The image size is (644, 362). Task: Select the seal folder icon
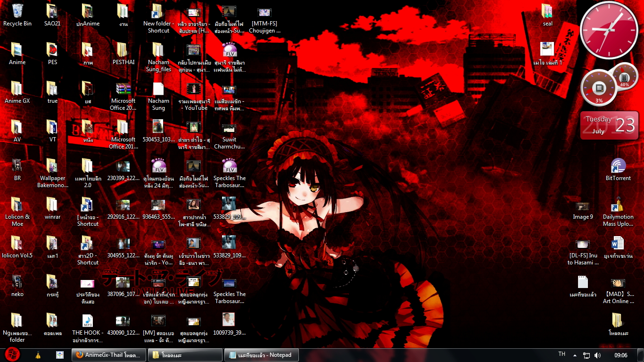point(547,15)
